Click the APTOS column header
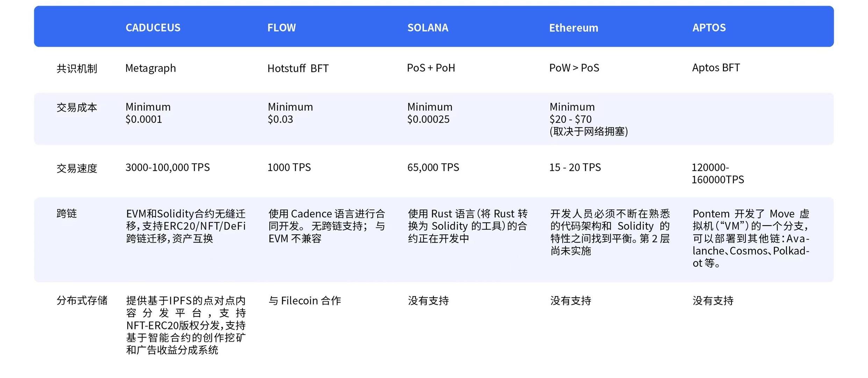This screenshot has height=378, width=868. 709,28
